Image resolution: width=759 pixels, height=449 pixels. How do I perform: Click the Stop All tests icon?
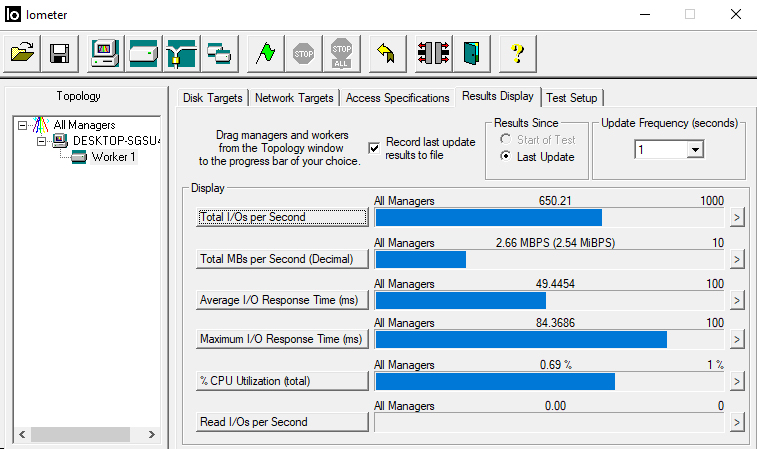[x=341, y=53]
